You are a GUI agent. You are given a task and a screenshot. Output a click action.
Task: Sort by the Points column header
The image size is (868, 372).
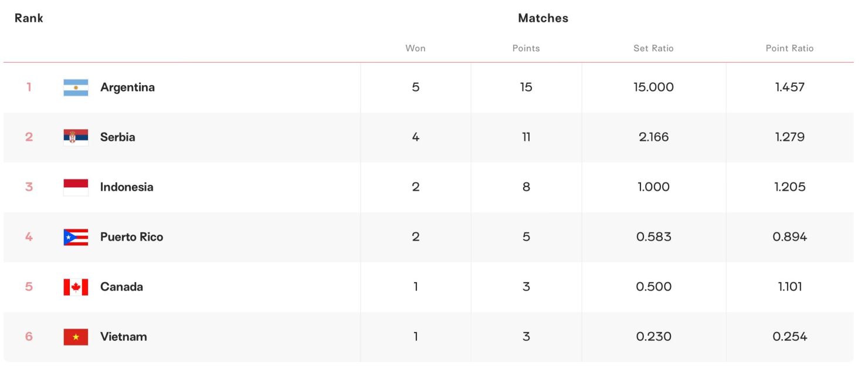click(x=526, y=48)
